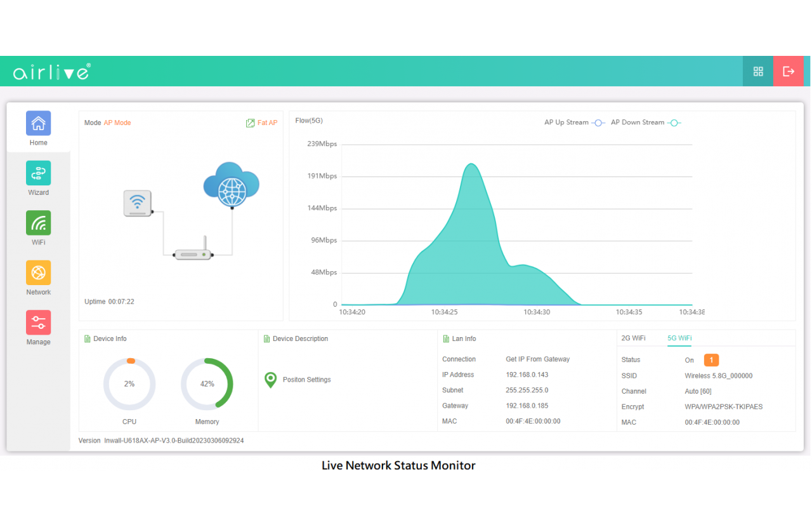812x527 pixels.
Task: Toggle AP Down Stream legend series
Action: [645, 123]
